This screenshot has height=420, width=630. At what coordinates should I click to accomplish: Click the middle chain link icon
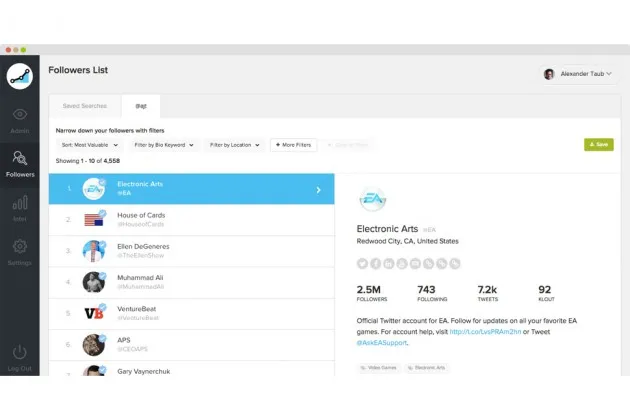pyautogui.click(x=442, y=264)
